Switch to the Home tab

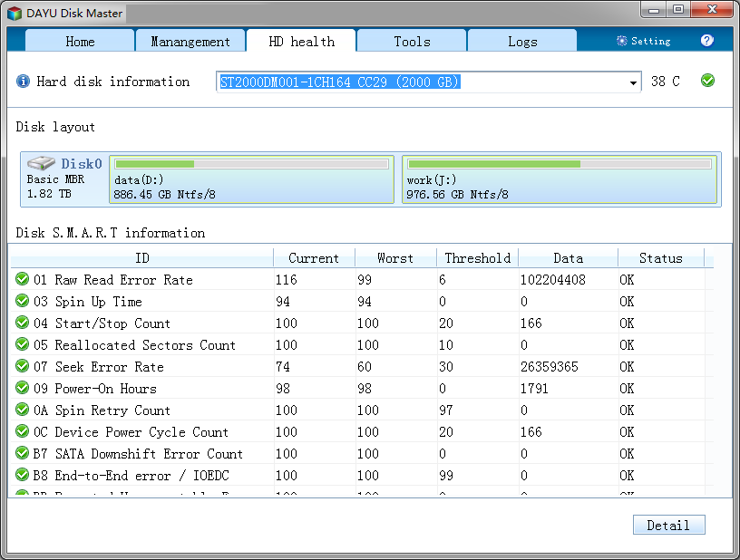(x=80, y=42)
